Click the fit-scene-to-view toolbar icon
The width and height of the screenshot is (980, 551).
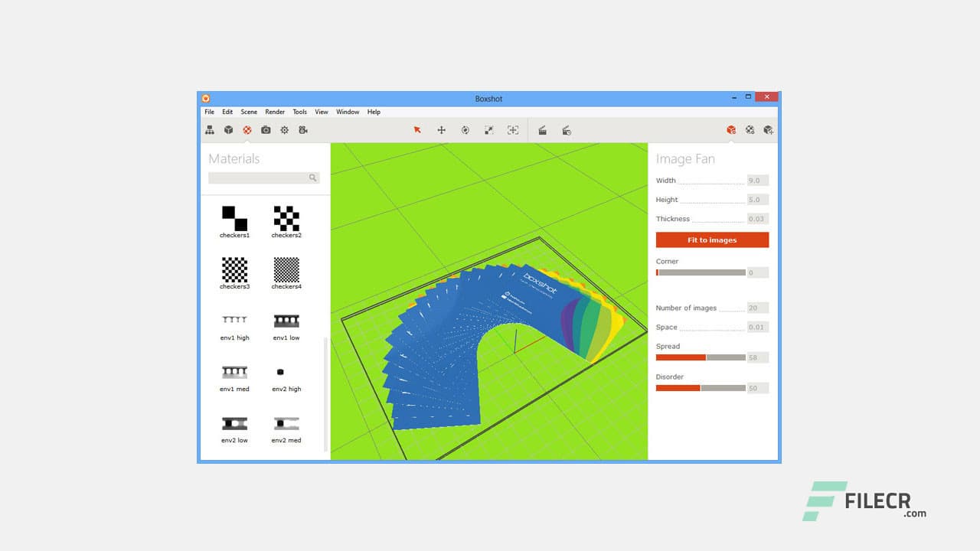tap(513, 130)
